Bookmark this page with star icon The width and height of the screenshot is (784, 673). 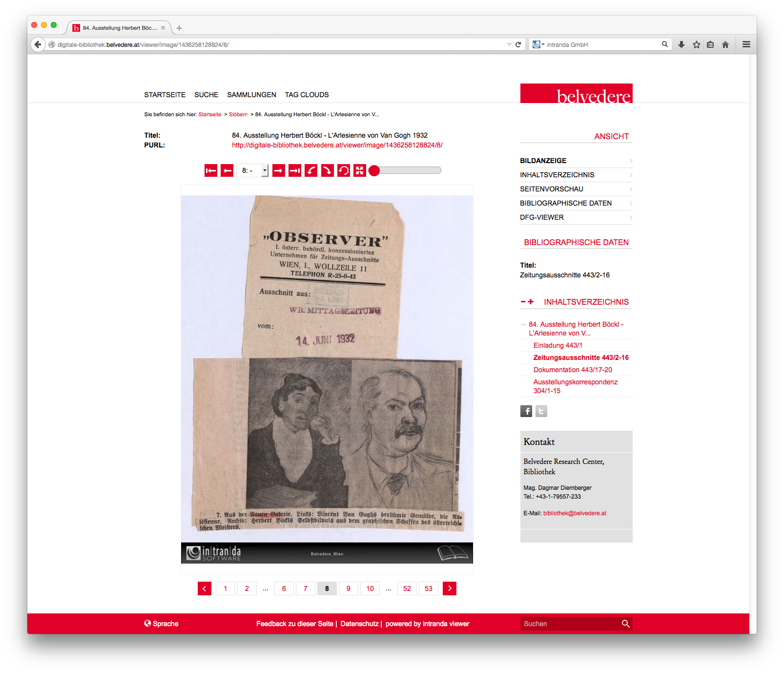[697, 44]
